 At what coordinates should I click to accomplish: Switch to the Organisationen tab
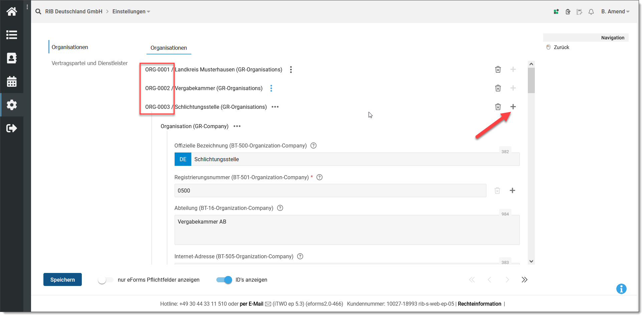(169, 48)
